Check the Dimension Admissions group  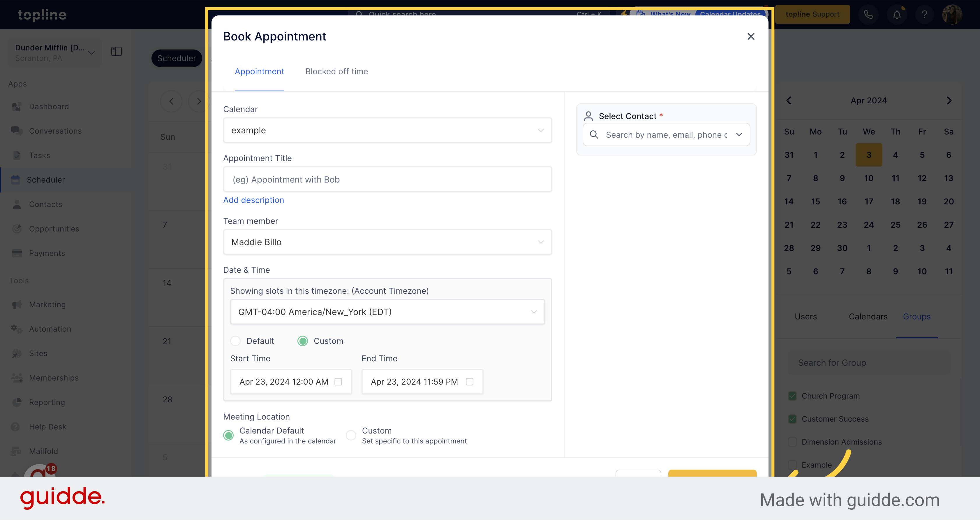792,442
